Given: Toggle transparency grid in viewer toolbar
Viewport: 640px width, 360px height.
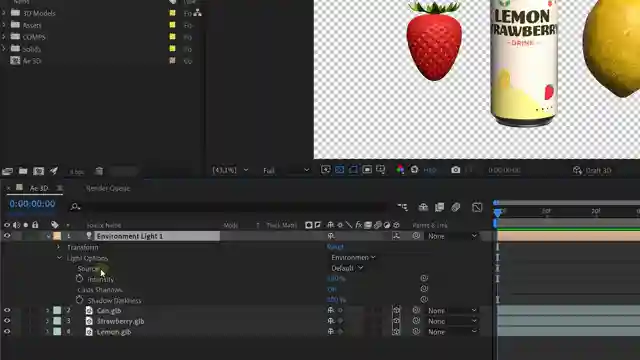Looking at the screenshot, I should pos(339,170).
